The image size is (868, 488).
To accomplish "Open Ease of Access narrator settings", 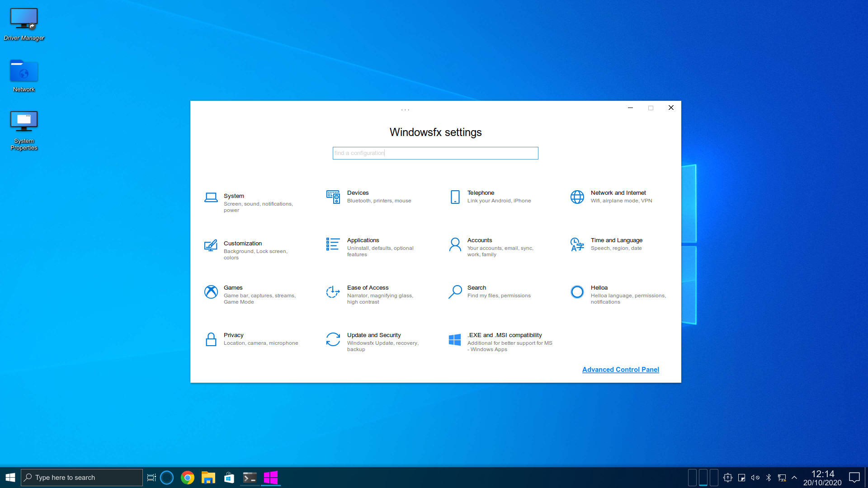I will pyautogui.click(x=368, y=294).
